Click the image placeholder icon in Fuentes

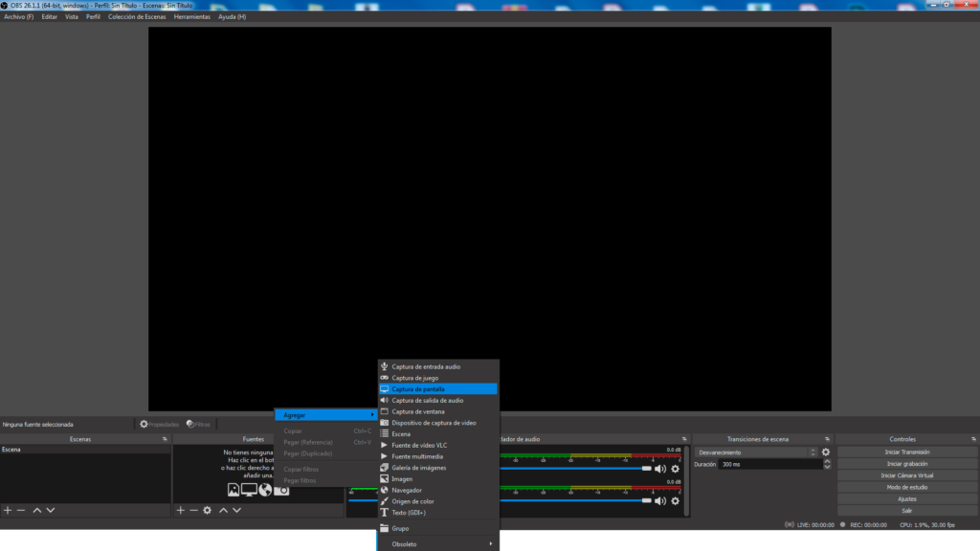tap(234, 490)
